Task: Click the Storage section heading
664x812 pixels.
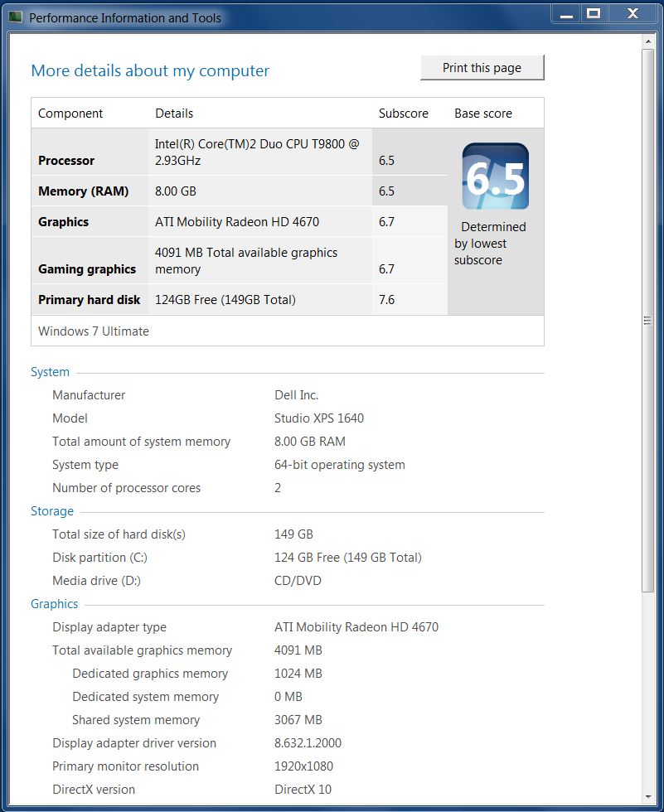Action: [51, 511]
